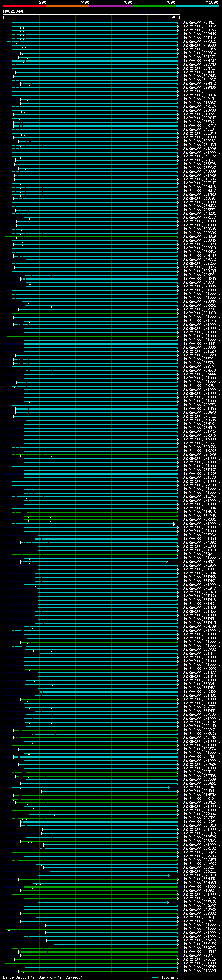Image resolution: width=222 pixels, height=980 pixels.
Task: Select hit label UniRef100_Q8MUE9
Action: pyautogui.click(x=199, y=237)
